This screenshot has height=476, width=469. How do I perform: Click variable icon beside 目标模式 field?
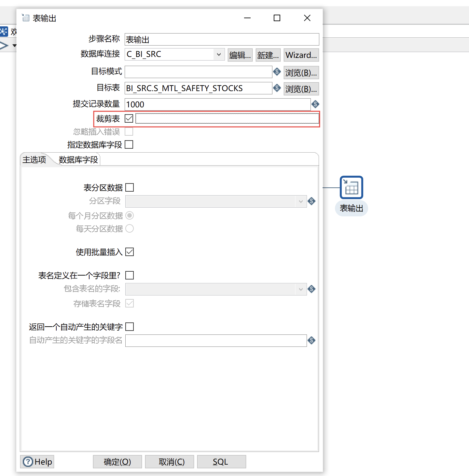point(277,72)
